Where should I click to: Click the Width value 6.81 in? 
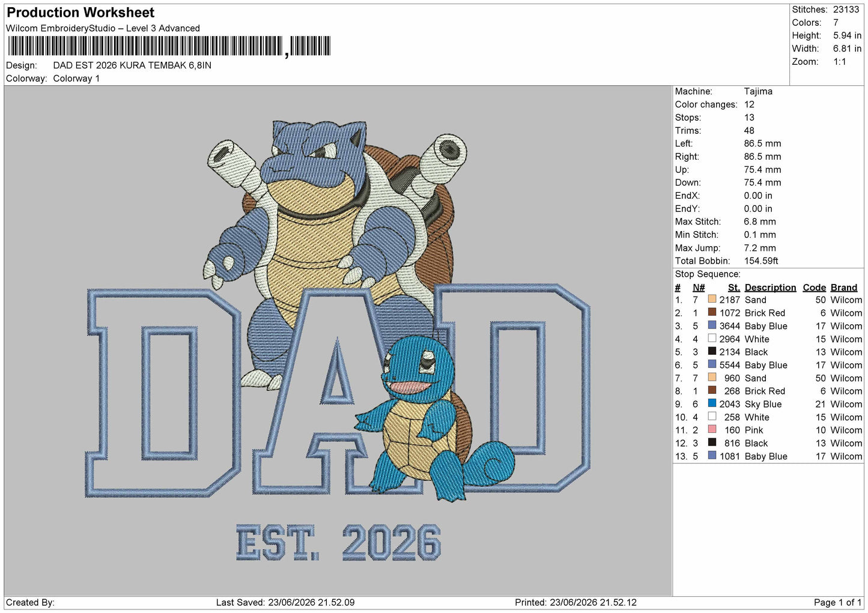point(847,49)
